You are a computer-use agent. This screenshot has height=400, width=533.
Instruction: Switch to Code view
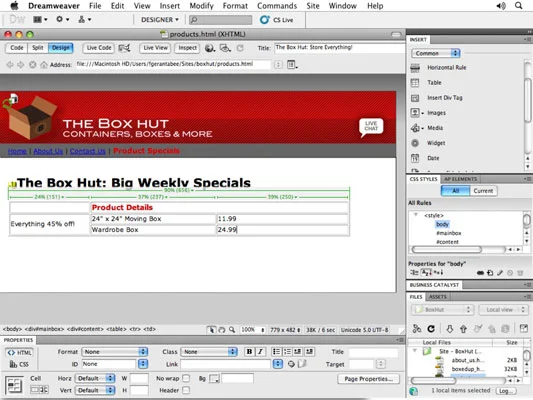[x=17, y=48]
